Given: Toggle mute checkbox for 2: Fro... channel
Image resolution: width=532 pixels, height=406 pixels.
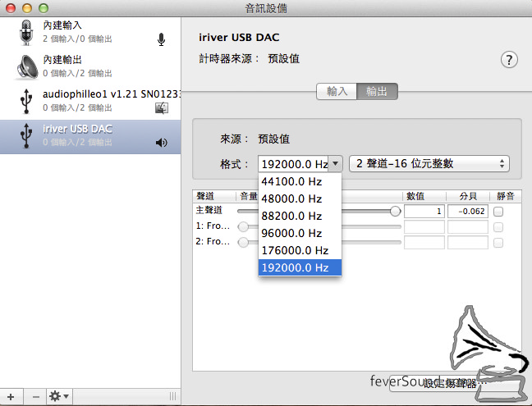Looking at the screenshot, I should coord(498,243).
